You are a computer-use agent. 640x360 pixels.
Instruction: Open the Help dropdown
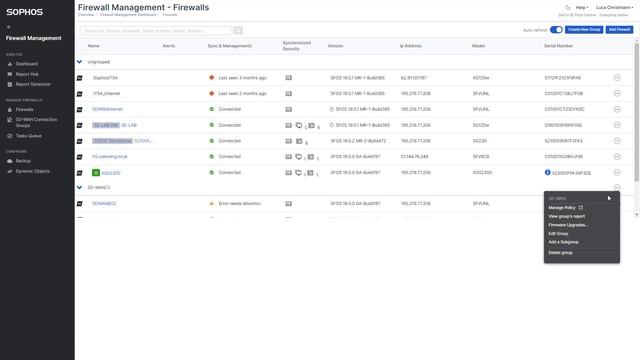click(x=582, y=7)
